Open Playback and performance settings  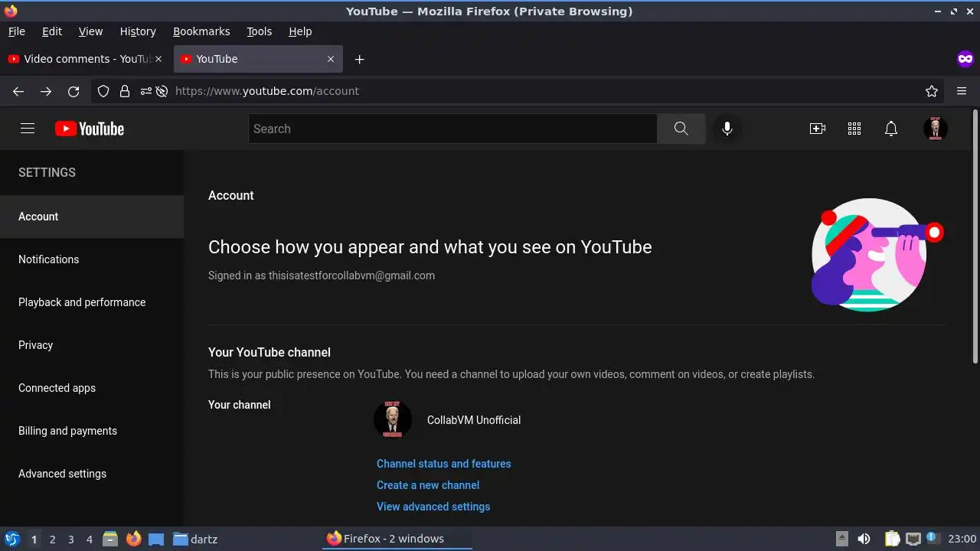coord(92,302)
